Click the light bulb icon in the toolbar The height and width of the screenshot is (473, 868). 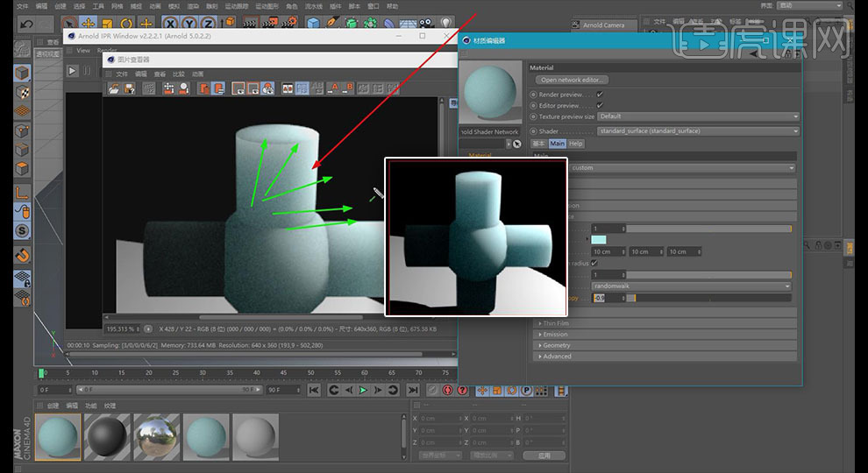click(x=445, y=23)
